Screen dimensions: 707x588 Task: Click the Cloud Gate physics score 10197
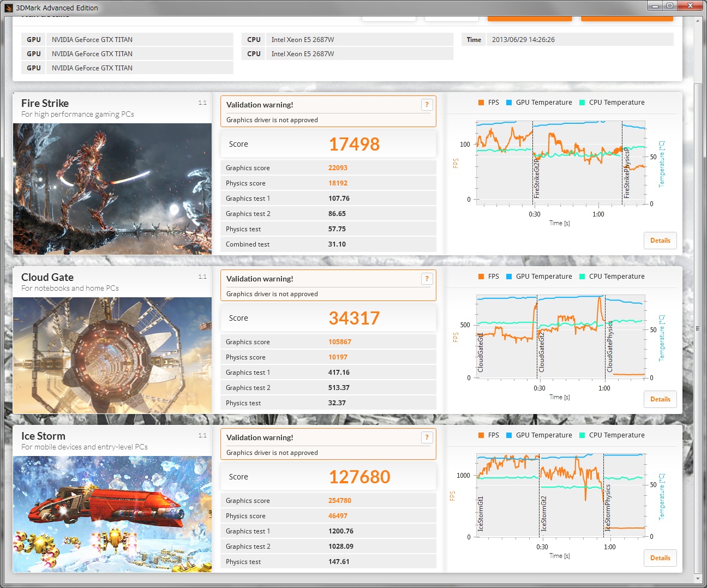(338, 357)
